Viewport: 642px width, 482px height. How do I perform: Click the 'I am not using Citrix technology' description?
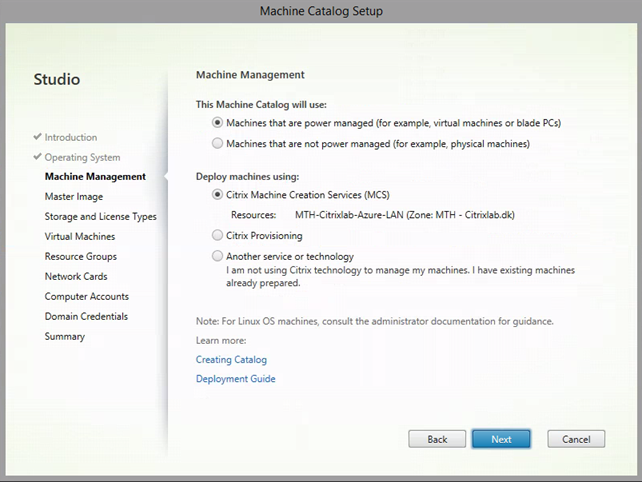point(400,276)
